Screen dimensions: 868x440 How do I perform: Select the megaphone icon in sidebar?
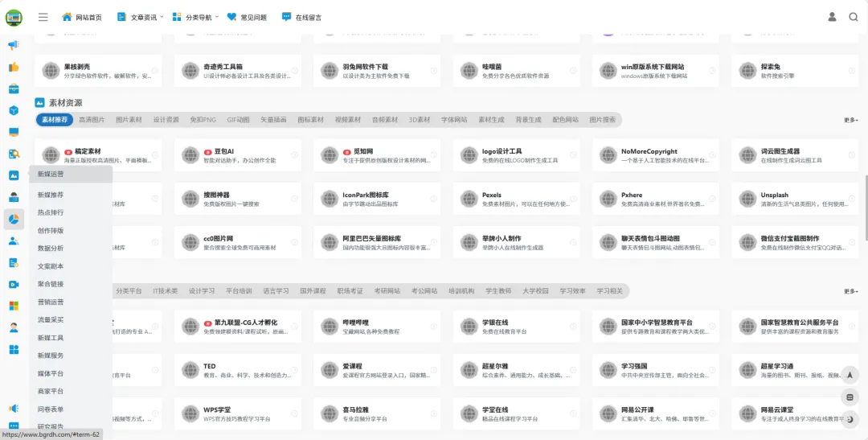[x=14, y=45]
